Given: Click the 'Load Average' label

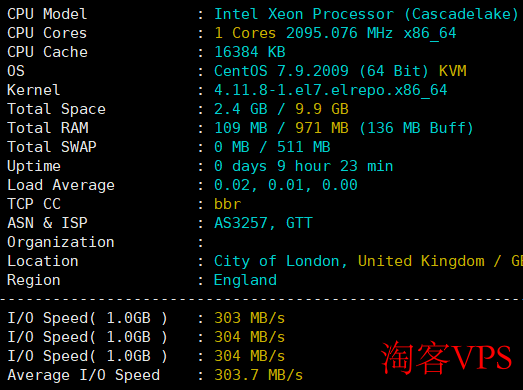Looking at the screenshot, I should pos(61,185).
